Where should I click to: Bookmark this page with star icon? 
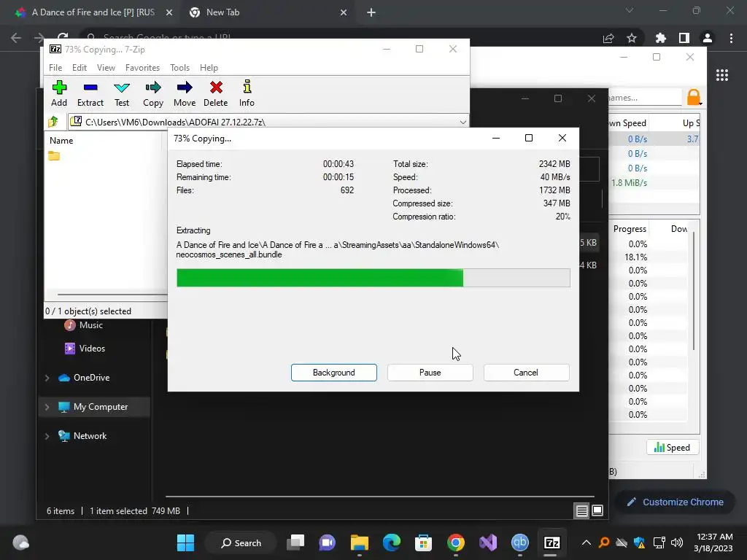tap(632, 38)
